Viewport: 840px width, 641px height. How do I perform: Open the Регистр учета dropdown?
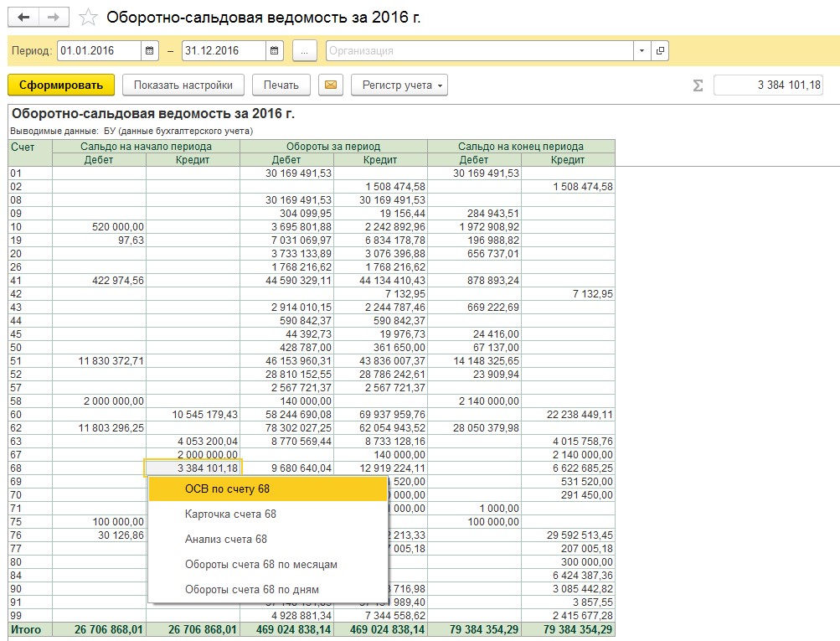pos(399,85)
